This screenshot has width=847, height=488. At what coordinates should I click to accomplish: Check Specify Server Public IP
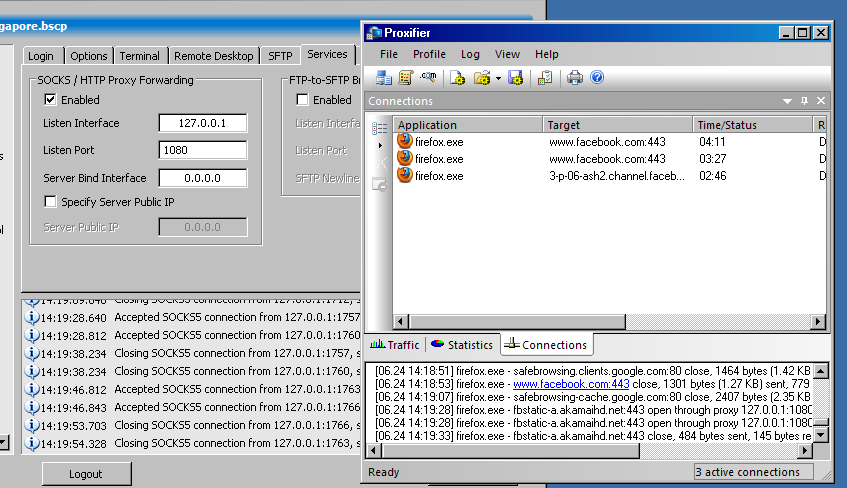tap(50, 202)
